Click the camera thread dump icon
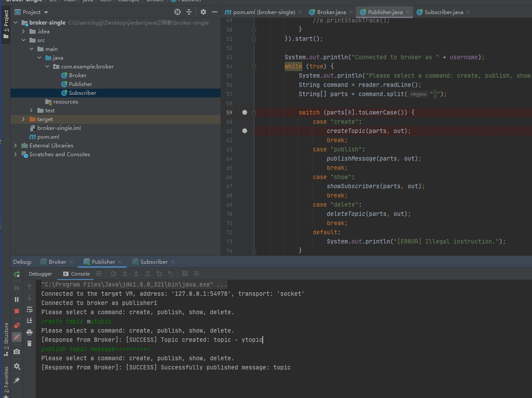 click(x=17, y=351)
